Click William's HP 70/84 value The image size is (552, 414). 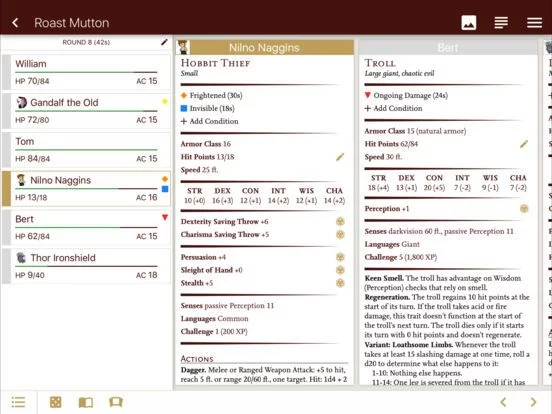(x=32, y=81)
